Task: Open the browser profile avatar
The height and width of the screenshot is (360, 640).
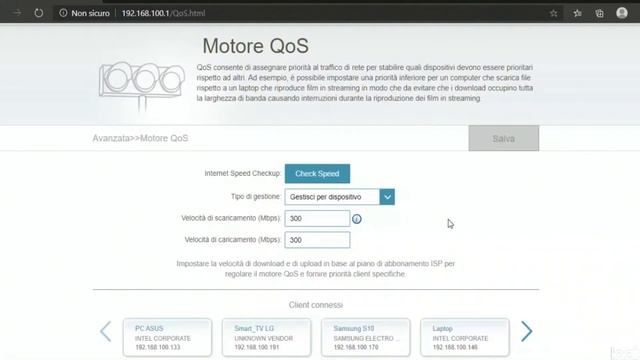Action: [622, 13]
